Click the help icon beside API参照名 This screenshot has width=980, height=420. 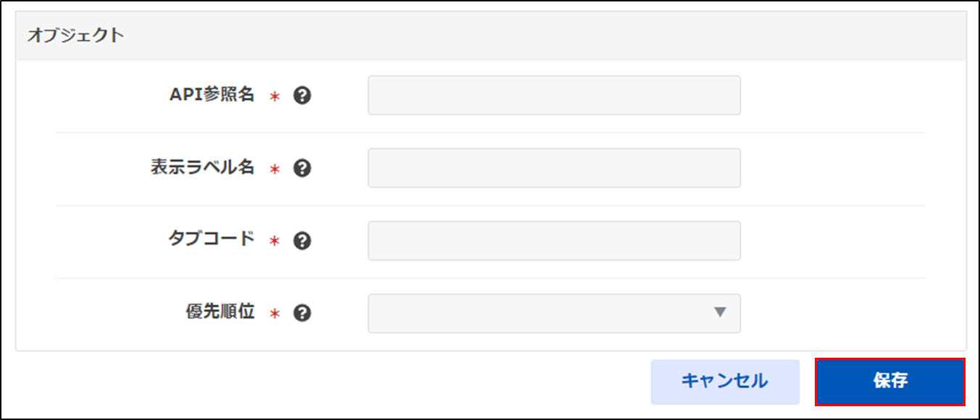click(x=302, y=96)
